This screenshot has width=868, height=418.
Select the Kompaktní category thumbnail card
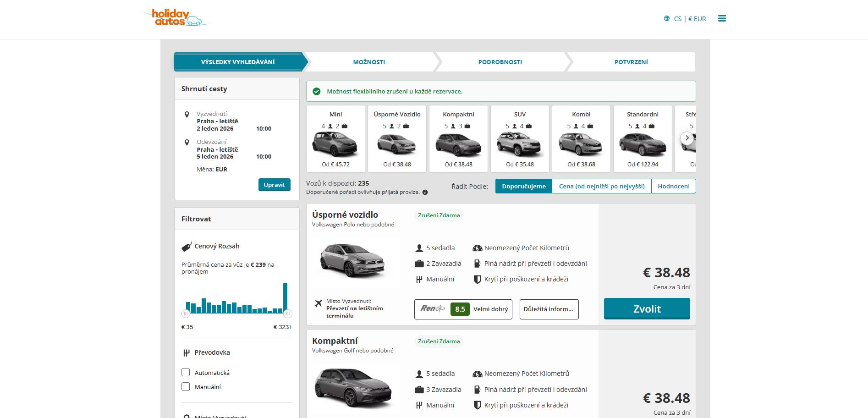[458, 139]
